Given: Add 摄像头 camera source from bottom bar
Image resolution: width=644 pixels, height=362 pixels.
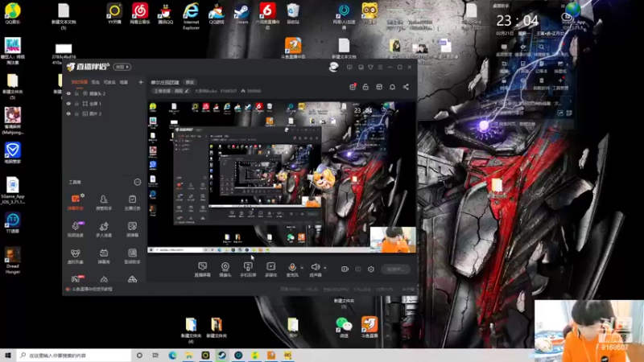Looking at the screenshot, I should tap(225, 269).
